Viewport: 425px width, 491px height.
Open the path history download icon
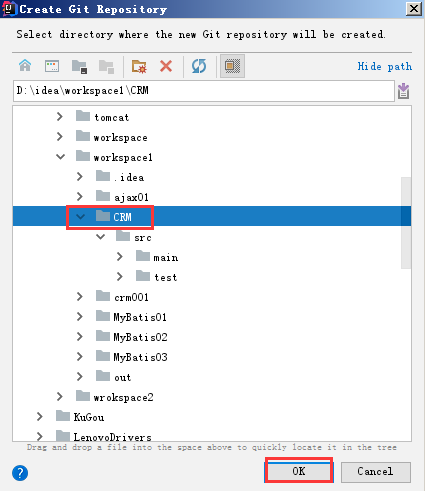tap(403, 91)
